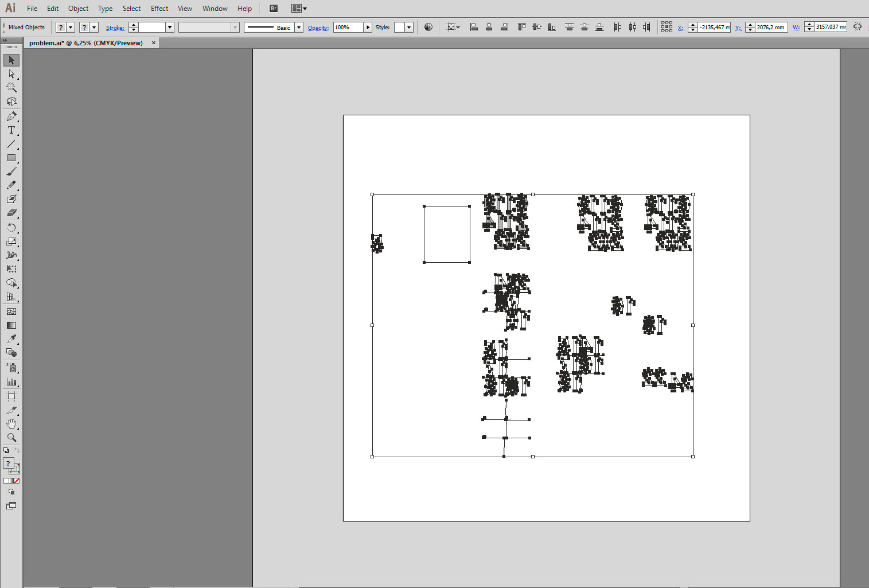Click the W width link label
This screenshot has height=588, width=869.
click(x=796, y=28)
